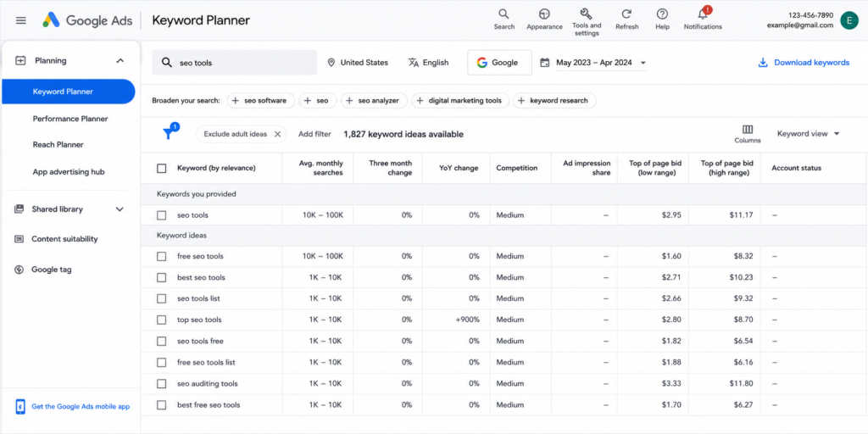Add digital marketing tools suggestion
This screenshot has height=434, width=868.
coord(460,101)
